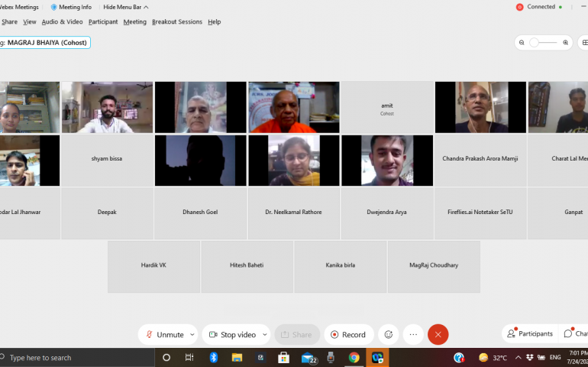Select the Hitesh Baheti participant tile

[247, 267]
